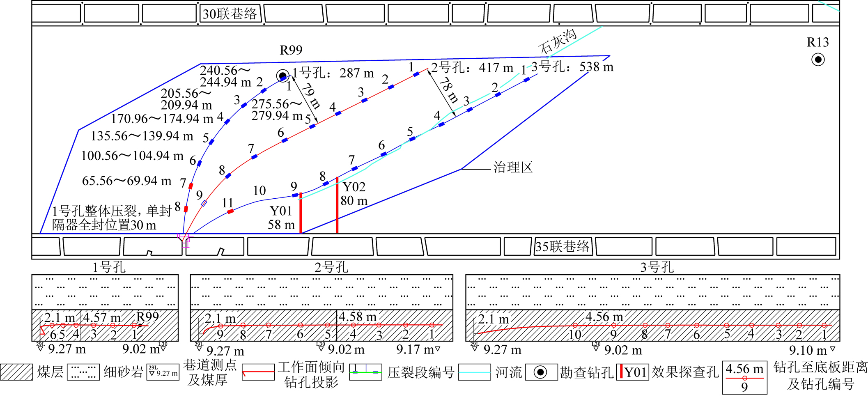Screen dimensions: 868x397
Task: Click the exploration borehole legend icon
Action: [541, 372]
